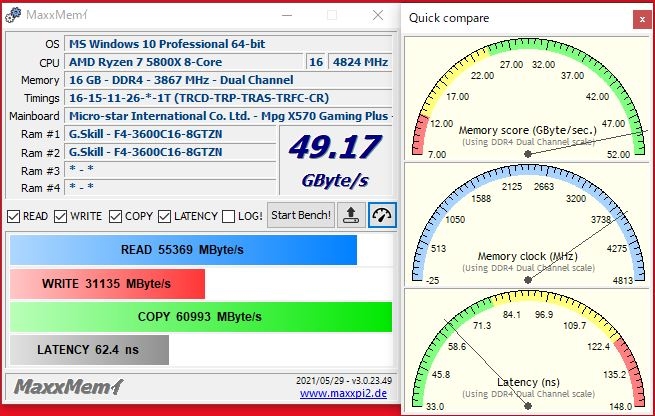Toggle the Quick compare speedometer icon button

(x=382, y=215)
